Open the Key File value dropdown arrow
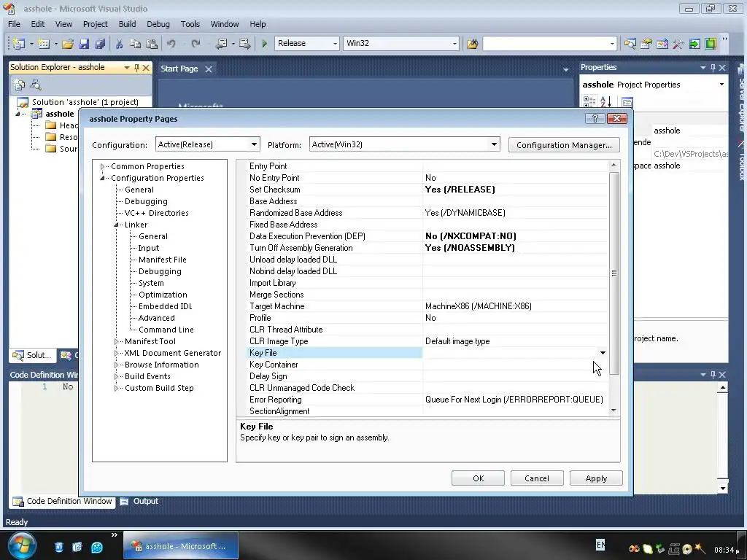The width and height of the screenshot is (747, 560). coord(603,353)
